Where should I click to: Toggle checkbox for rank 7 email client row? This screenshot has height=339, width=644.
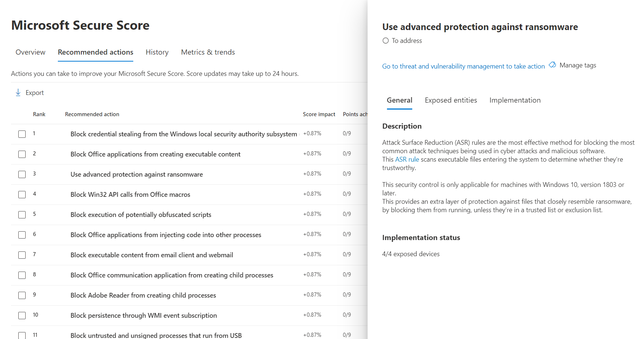(x=22, y=255)
